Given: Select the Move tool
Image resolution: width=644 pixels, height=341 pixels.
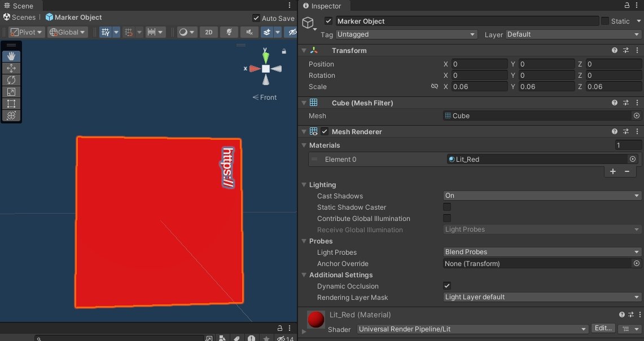Looking at the screenshot, I should [x=11, y=68].
